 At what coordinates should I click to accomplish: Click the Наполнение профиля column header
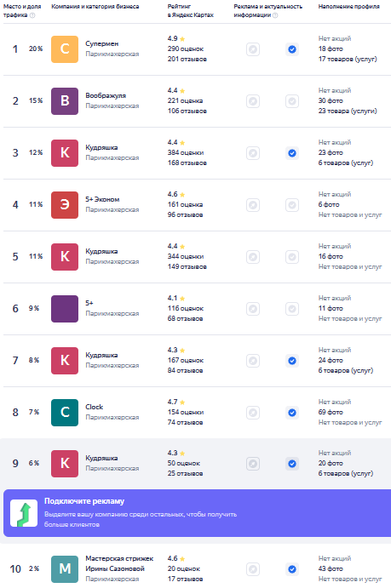point(348,6)
